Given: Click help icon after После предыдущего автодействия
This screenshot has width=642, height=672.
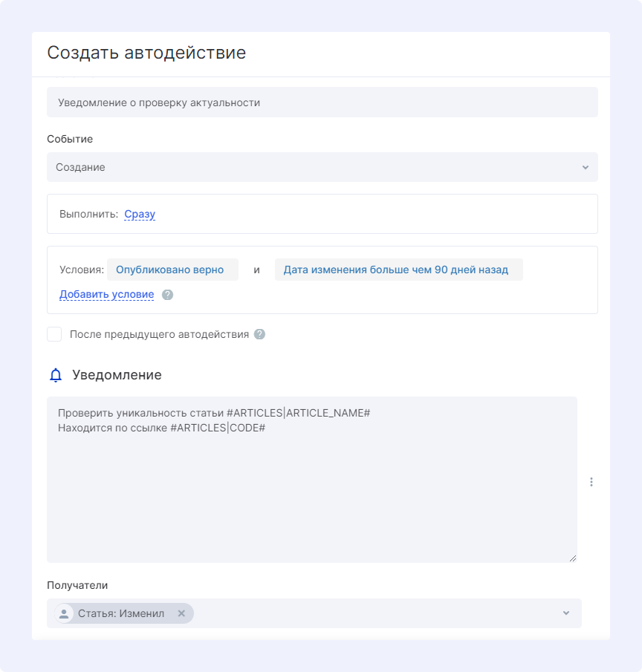Looking at the screenshot, I should tap(259, 334).
